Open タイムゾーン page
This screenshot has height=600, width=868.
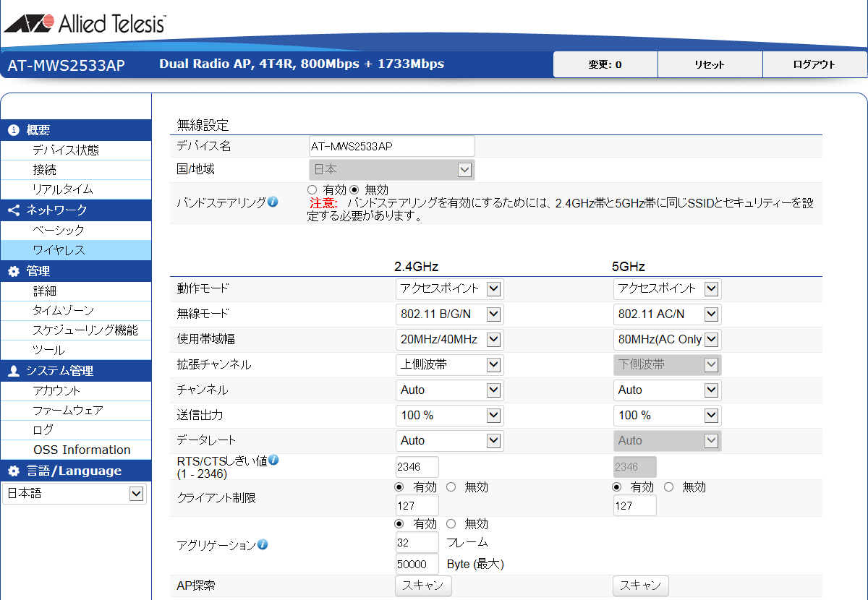[x=76, y=311]
